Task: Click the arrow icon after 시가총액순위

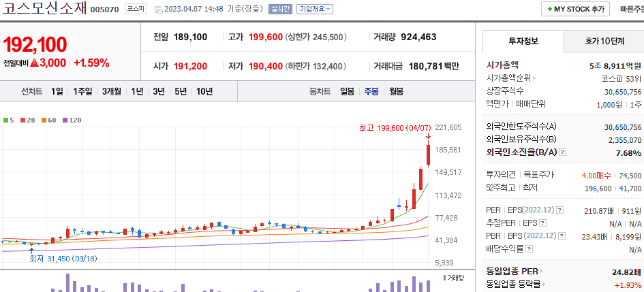Action: (535, 78)
